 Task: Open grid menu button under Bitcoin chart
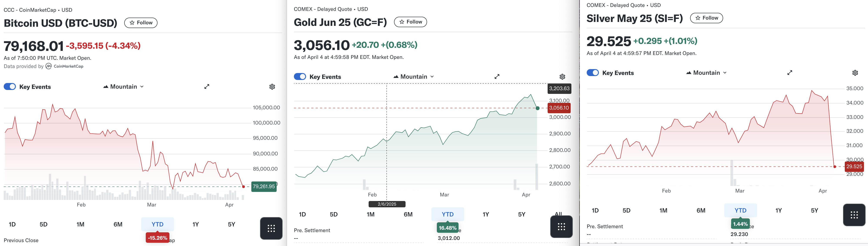(x=271, y=228)
